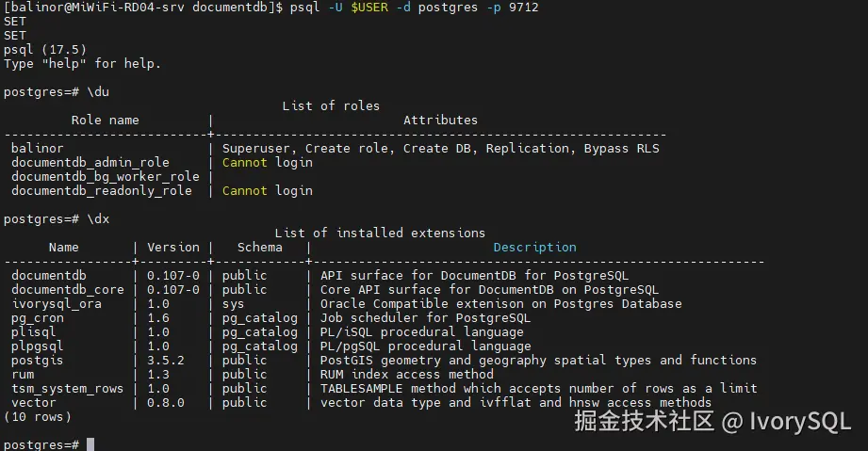This screenshot has width=868, height=451.
Task: Click the List of installed extensions title
Action: [x=380, y=233]
